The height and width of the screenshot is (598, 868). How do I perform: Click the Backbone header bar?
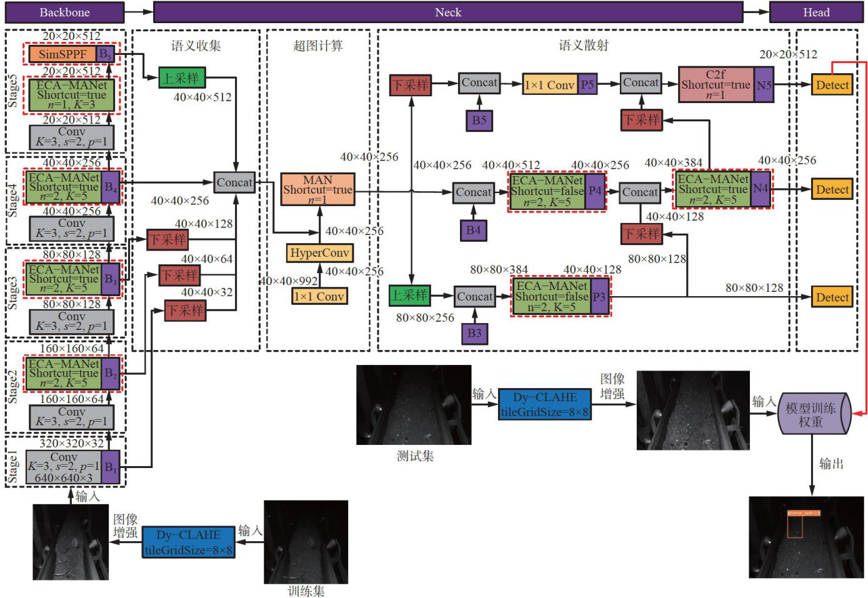(64, 12)
